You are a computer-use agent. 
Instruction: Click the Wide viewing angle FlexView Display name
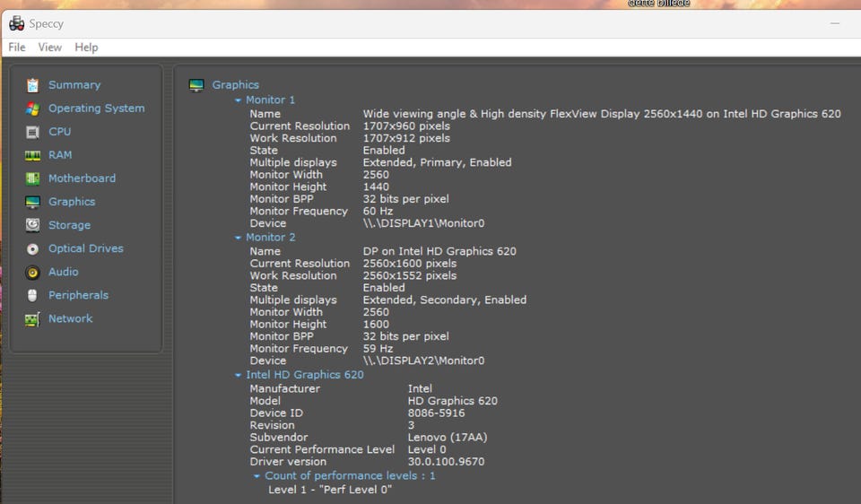coord(602,114)
